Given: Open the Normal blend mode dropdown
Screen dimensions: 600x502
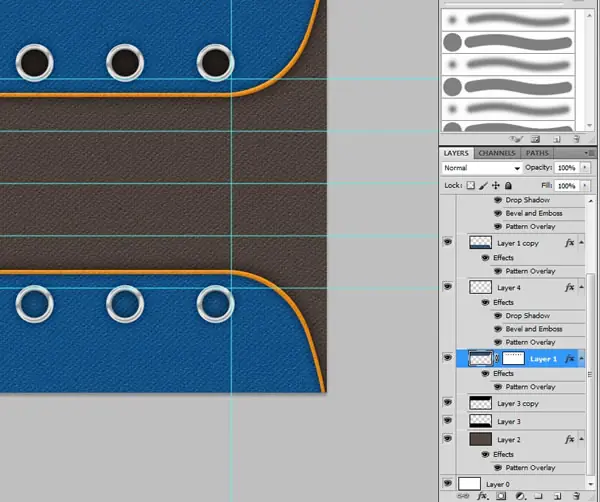Looking at the screenshot, I should coord(482,168).
